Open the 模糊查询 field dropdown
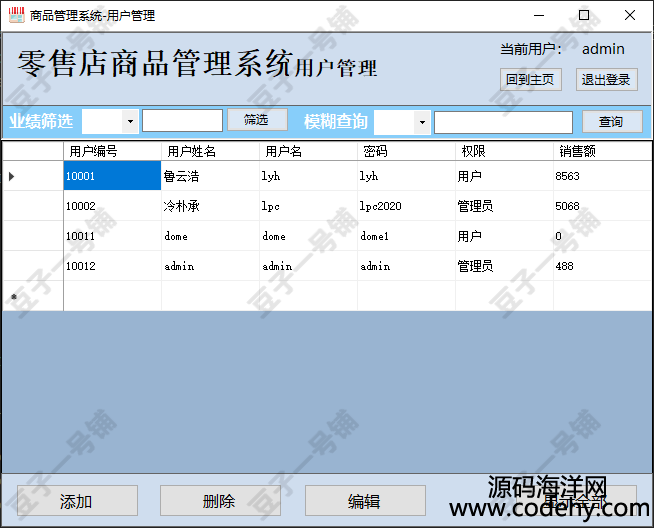654x528 pixels. click(422, 122)
